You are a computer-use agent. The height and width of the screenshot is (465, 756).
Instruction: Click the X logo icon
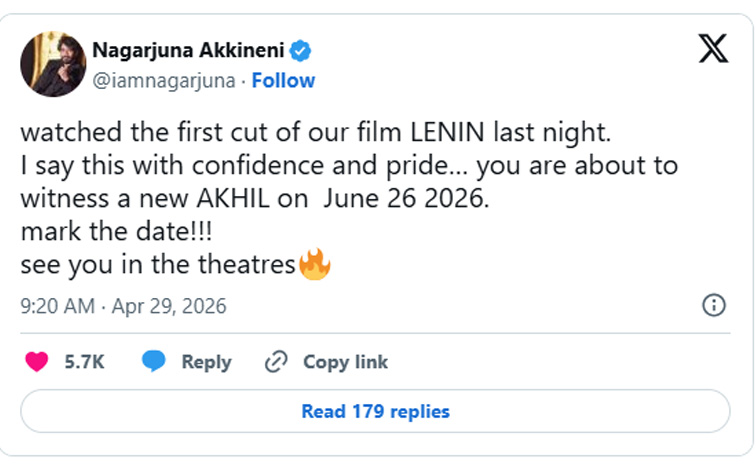(712, 49)
